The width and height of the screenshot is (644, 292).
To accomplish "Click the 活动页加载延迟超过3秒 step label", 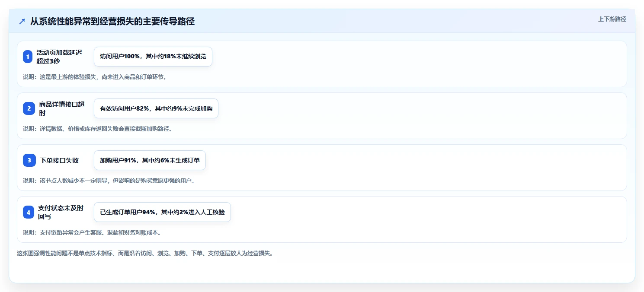I will click(59, 57).
